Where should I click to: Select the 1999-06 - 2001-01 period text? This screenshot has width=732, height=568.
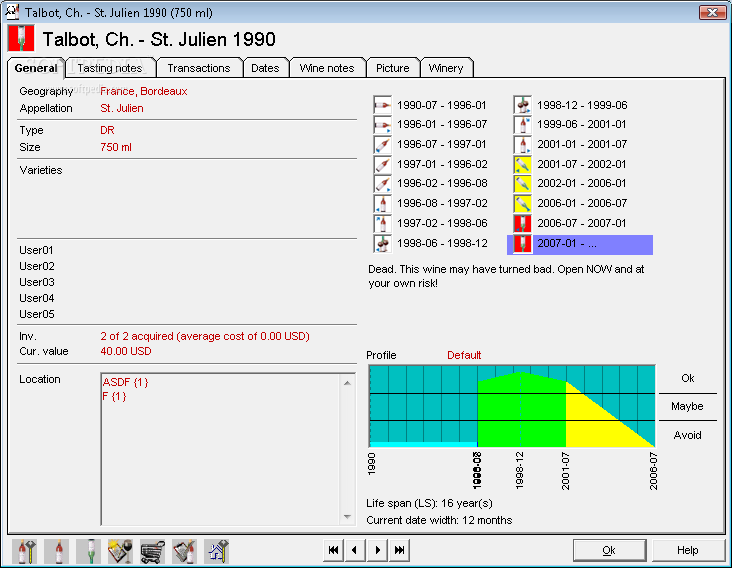tap(582, 124)
